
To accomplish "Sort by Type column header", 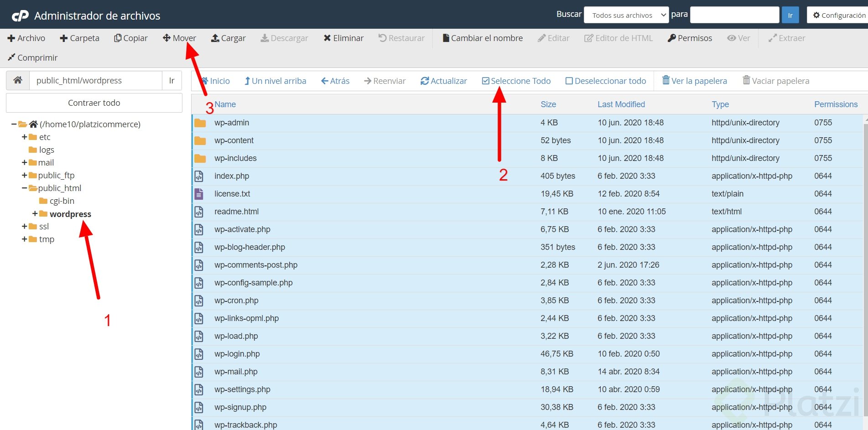I will click(720, 104).
